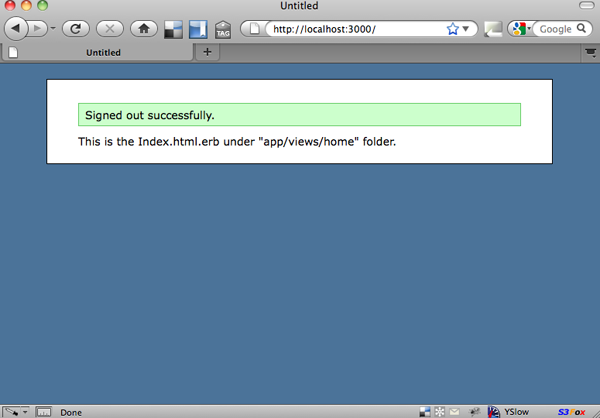The height and width of the screenshot is (418, 600).
Task: Click the TAG toolbar button
Action: tap(223, 30)
